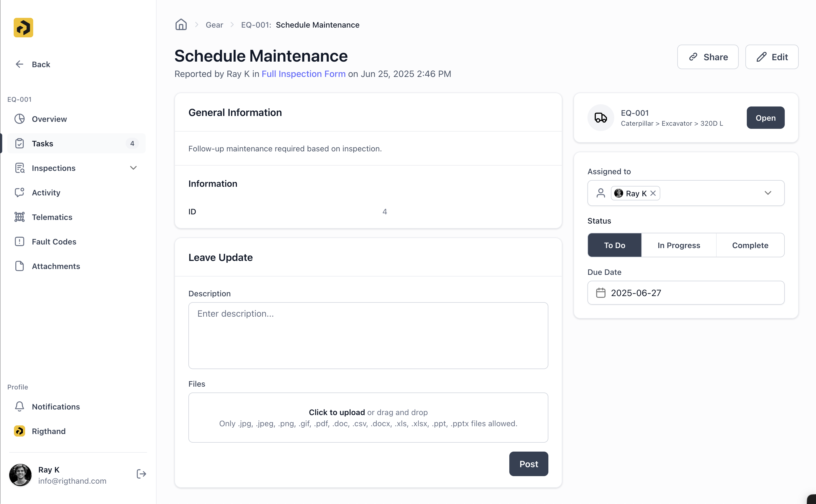
Task: Click the excavator truck icon for EQ-001
Action: (x=600, y=117)
